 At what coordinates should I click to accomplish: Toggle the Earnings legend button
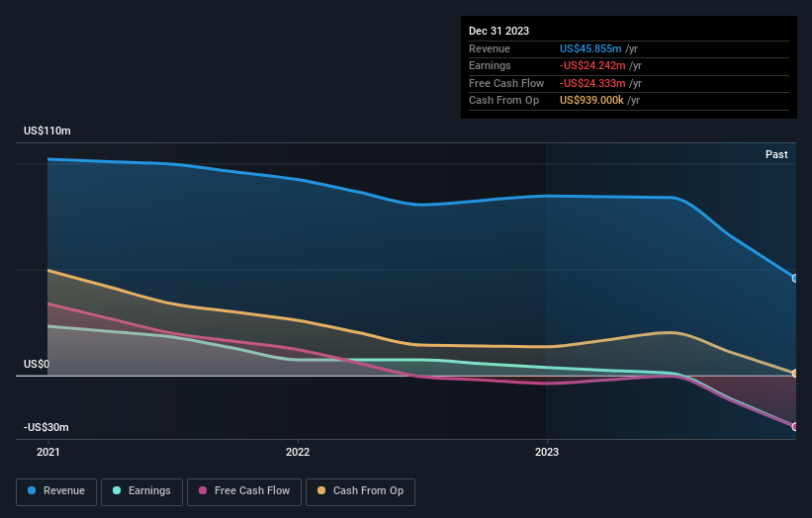[141, 491]
